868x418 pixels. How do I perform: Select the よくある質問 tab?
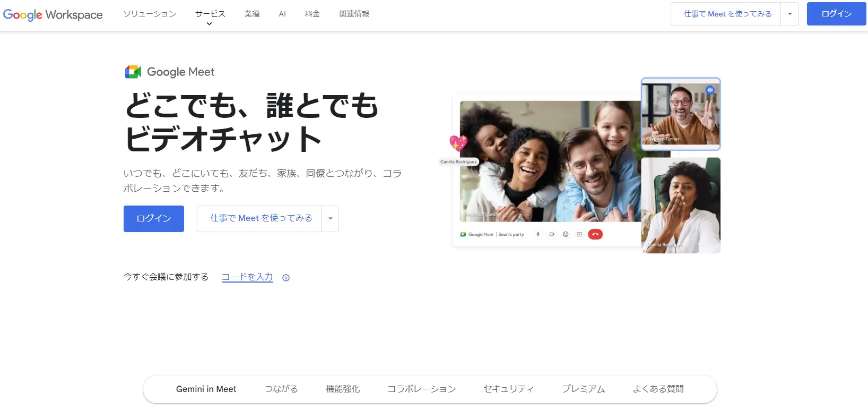[658, 389]
